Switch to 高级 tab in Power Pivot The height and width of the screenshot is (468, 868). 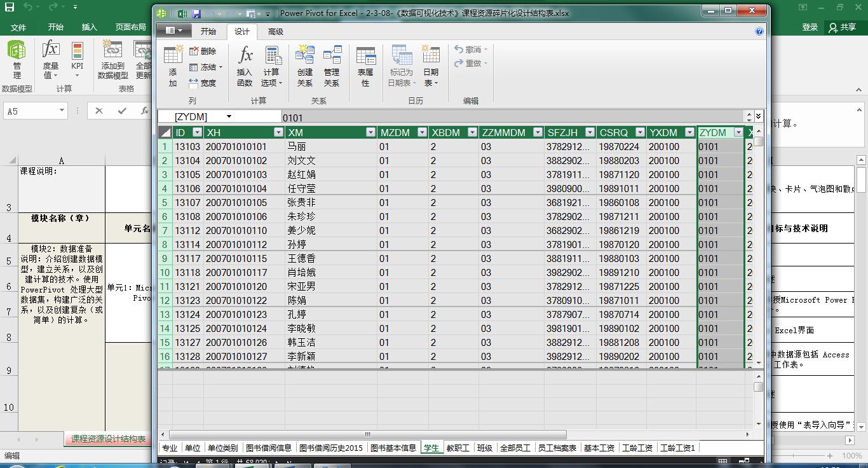[x=275, y=31]
